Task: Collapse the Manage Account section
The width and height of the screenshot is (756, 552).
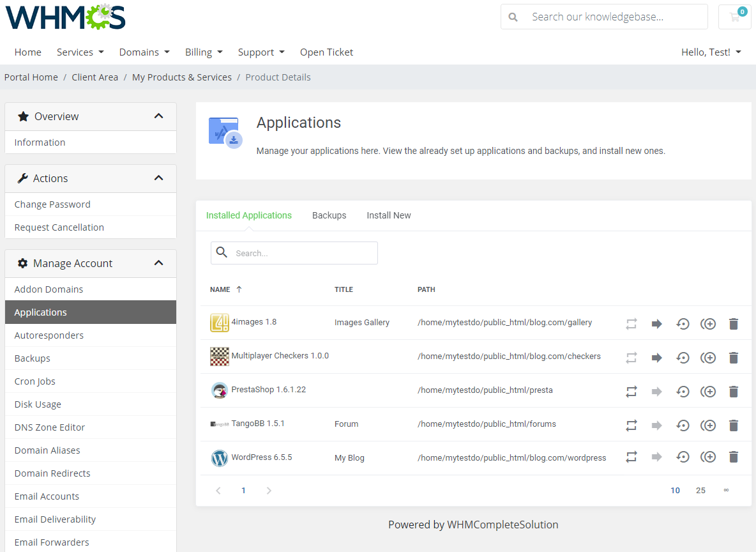Action: (158, 263)
